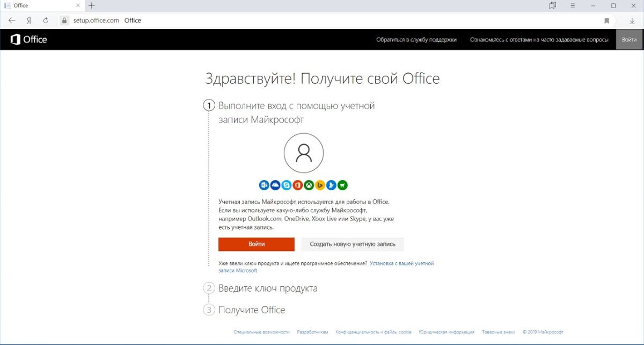Open the browser downloads panel
This screenshot has height=345, width=644.
coord(632,20)
